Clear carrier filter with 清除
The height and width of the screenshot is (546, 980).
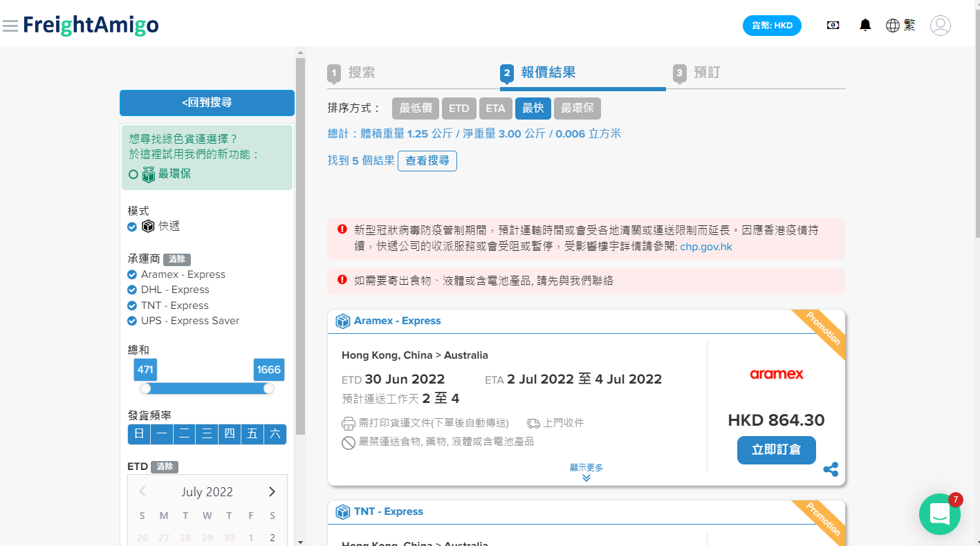[x=177, y=259]
